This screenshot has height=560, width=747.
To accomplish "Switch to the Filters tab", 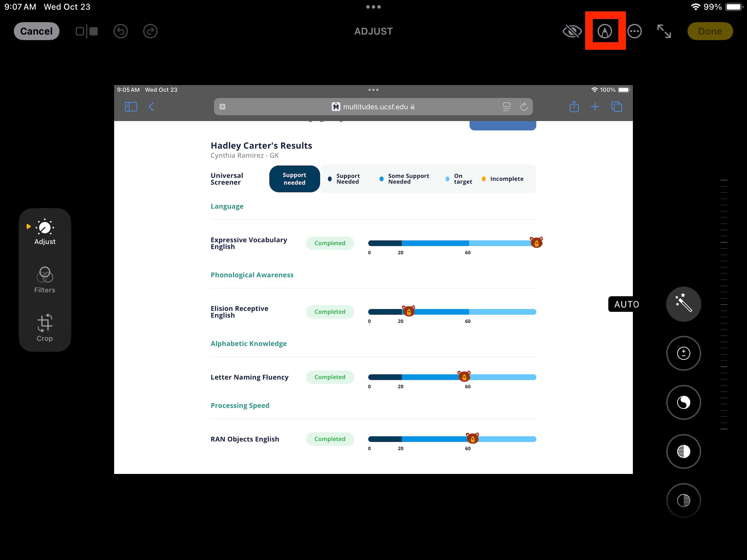I will (x=45, y=280).
